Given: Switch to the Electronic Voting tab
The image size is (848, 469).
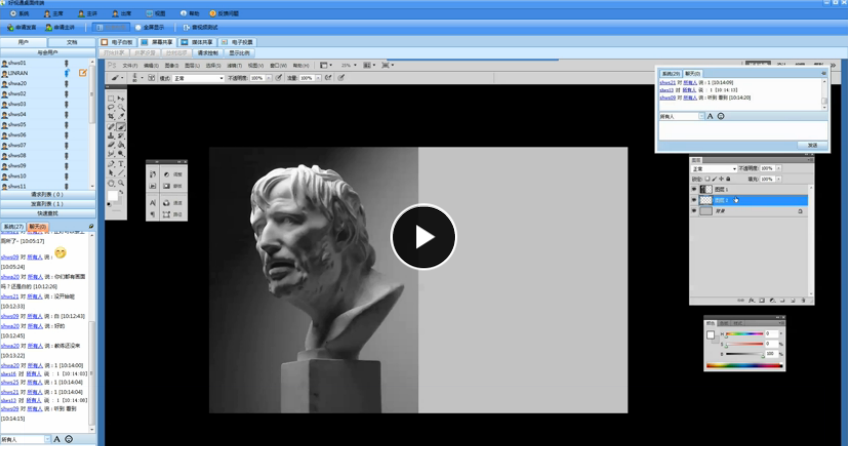Looking at the screenshot, I should (237, 42).
